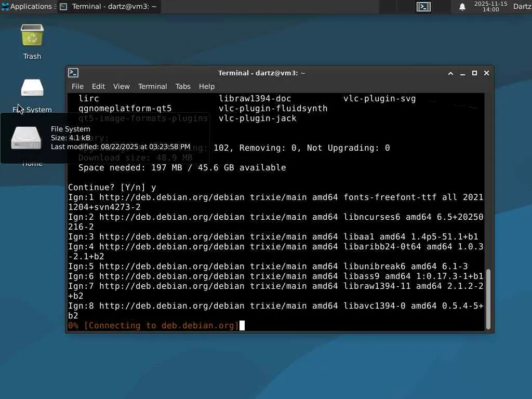Click the 'Connecting to deb.debian.org' progress line
Image resolution: width=532 pixels, height=399 pixels.
point(153,326)
